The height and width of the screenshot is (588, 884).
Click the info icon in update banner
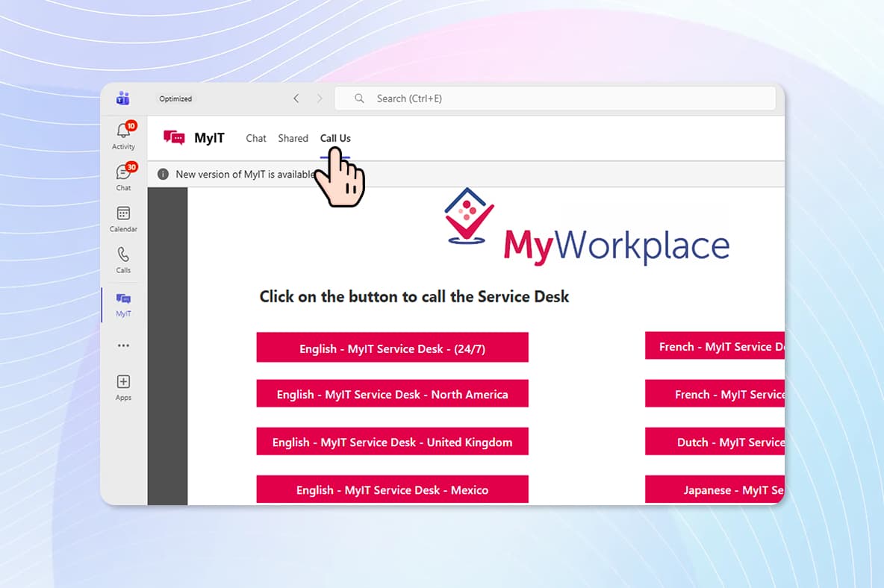pyautogui.click(x=163, y=174)
